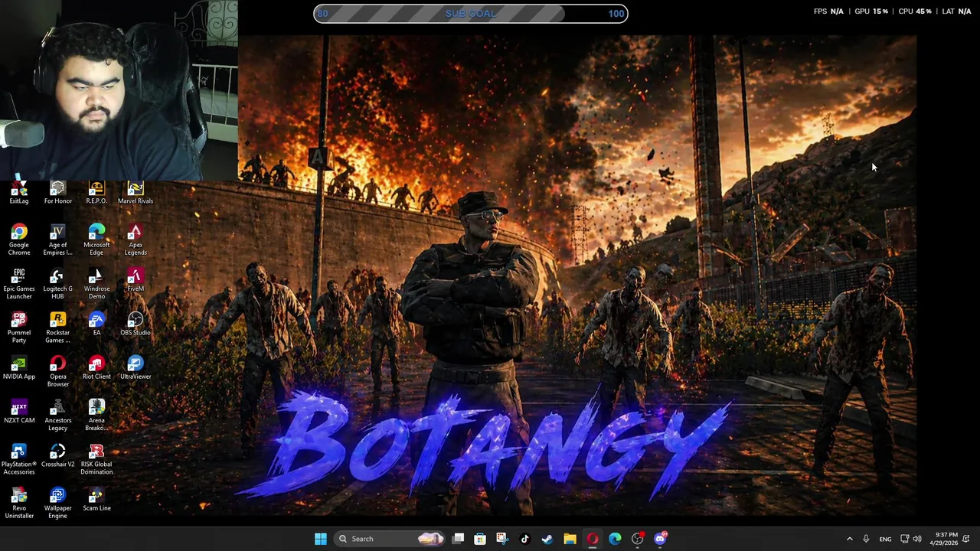The height and width of the screenshot is (551, 980).
Task: Open Microsoft Store from the taskbar
Action: tap(480, 539)
